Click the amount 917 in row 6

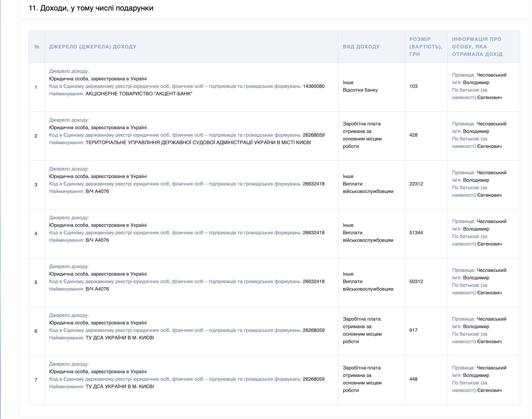point(413,330)
